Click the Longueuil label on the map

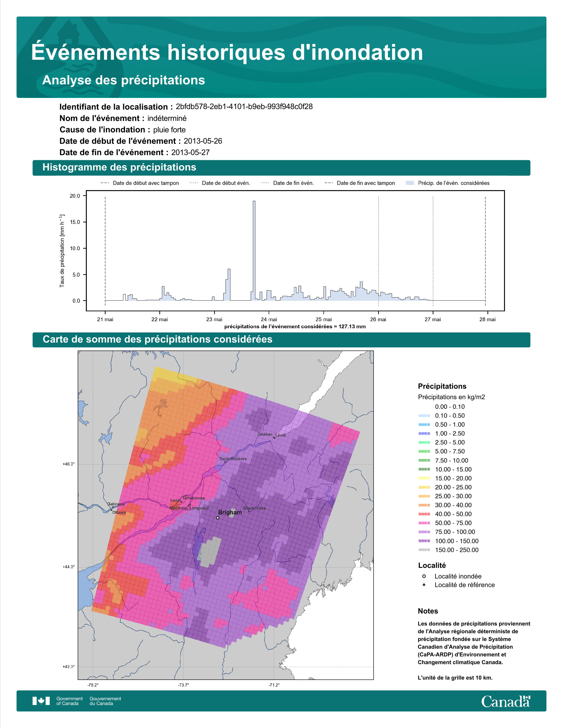click(x=199, y=508)
